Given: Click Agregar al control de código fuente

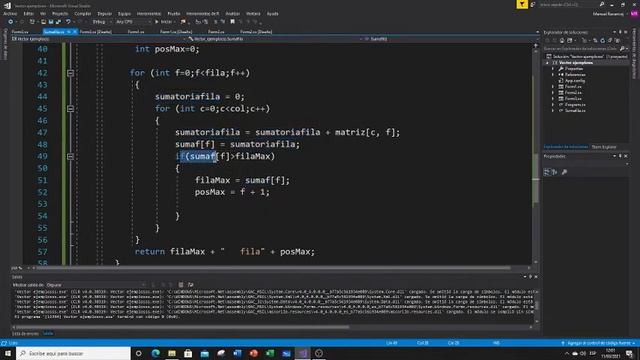Looking at the screenshot, I should point(598,343).
